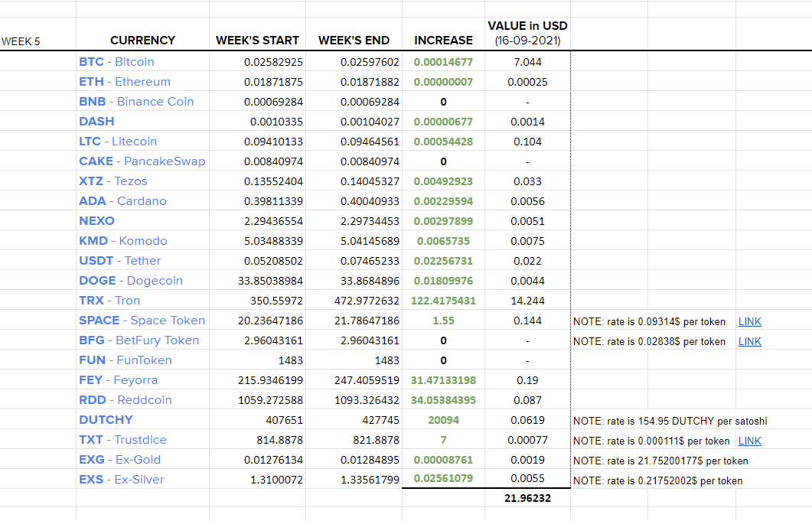The height and width of the screenshot is (521, 812).
Task: Click the BTC - Bitcoin currency link
Action: tap(116, 62)
